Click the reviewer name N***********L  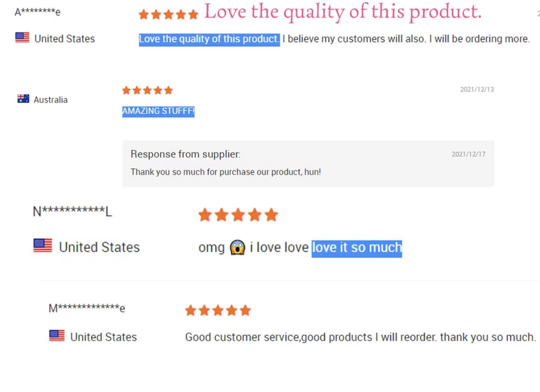(72, 212)
